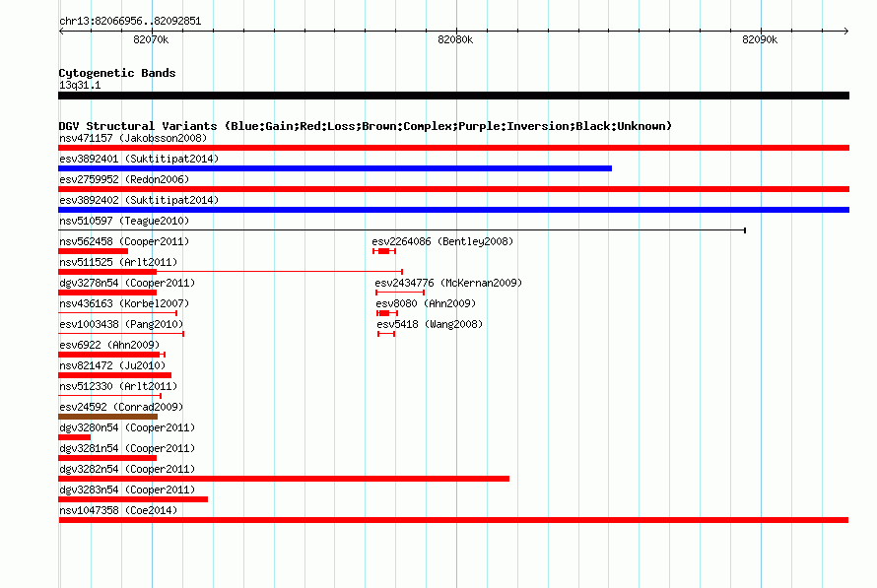The height and width of the screenshot is (588, 877).
Task: Click the 82070k ruler tick label
Action: (151, 39)
